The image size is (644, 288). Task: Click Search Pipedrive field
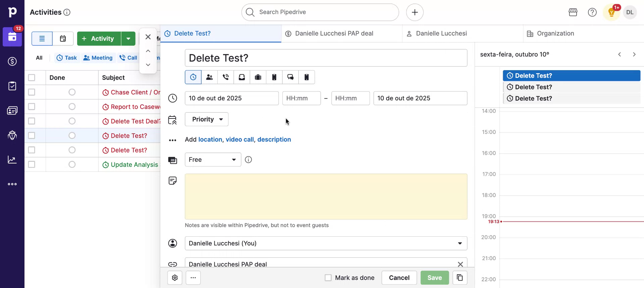click(320, 12)
